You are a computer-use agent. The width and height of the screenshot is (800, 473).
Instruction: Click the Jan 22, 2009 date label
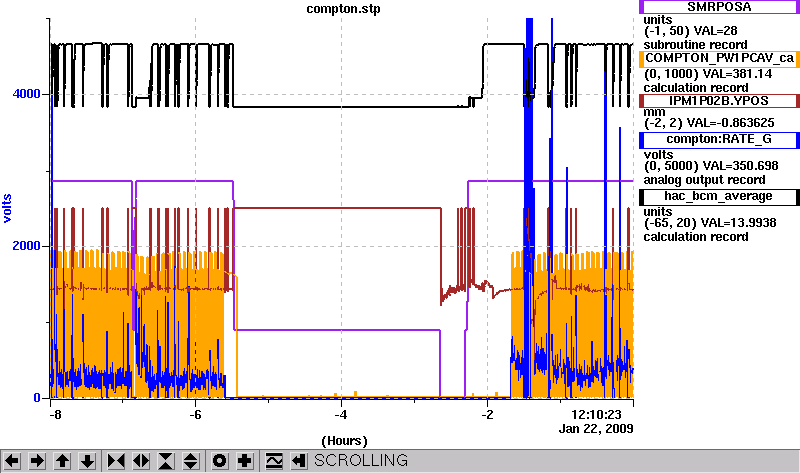[x=596, y=429]
